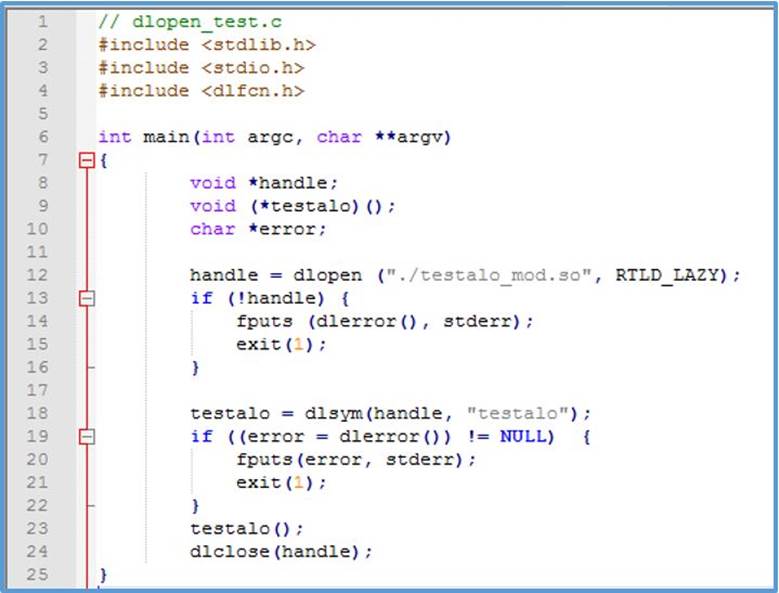Click line number 1 in the gutter

coord(42,22)
